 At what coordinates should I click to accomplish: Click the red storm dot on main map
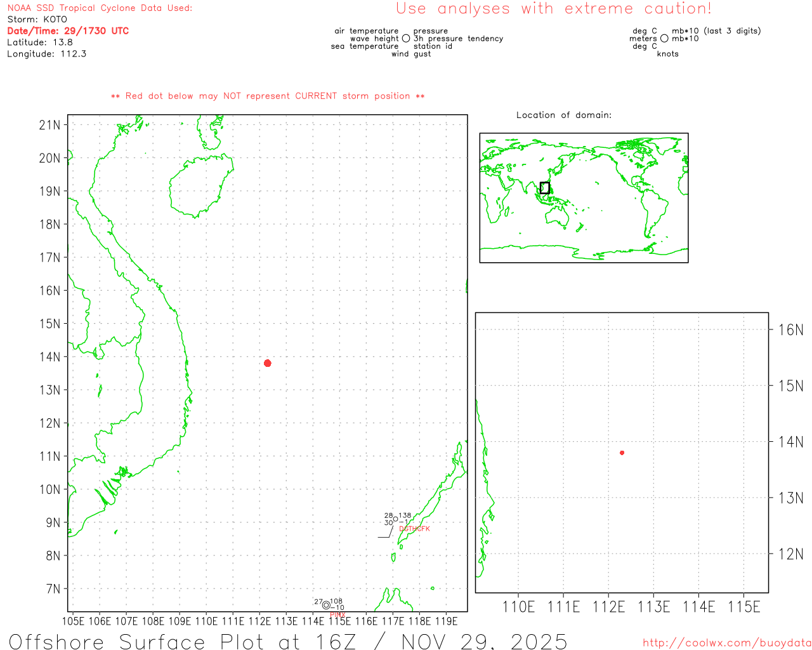pos(268,363)
